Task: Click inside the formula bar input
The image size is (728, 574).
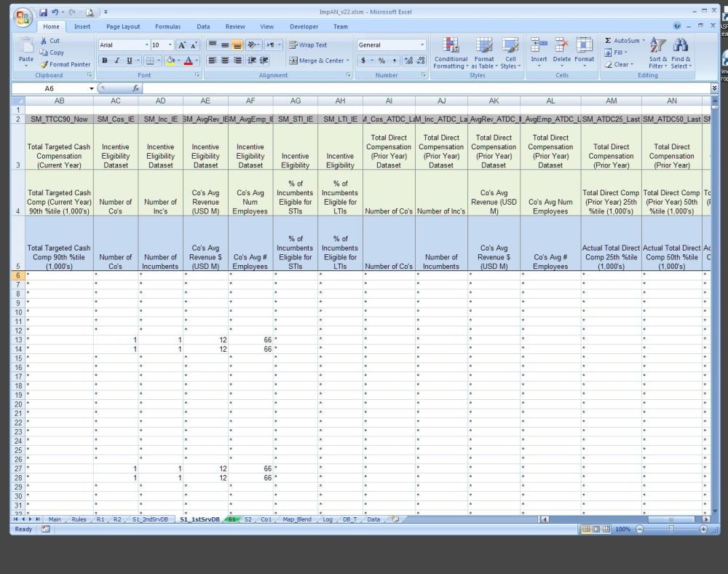Action: [422, 88]
